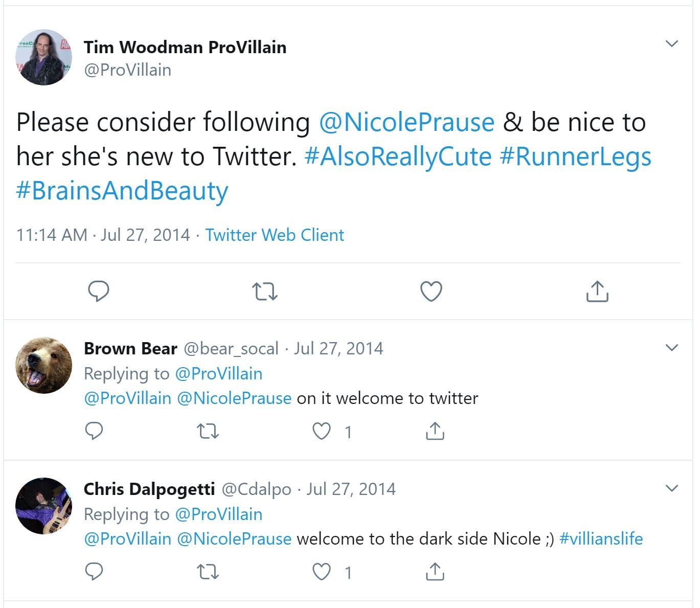Expand options menu on Chris Dalpogetti's reply
Image resolution: width=700 pixels, height=608 pixels.
coord(672,488)
